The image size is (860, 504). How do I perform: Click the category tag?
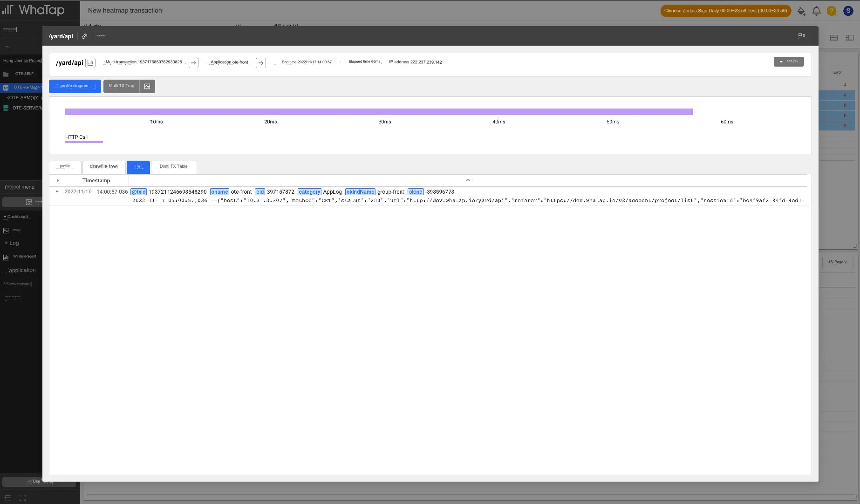[x=309, y=192]
